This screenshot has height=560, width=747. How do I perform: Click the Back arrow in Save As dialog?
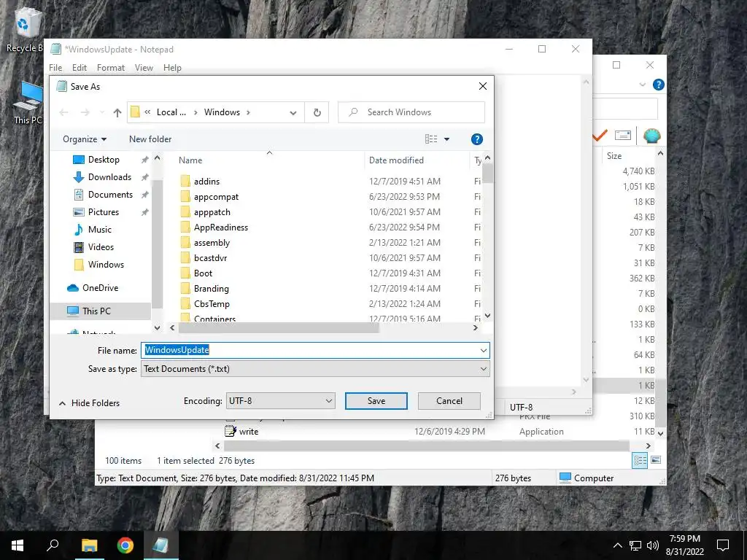click(64, 112)
